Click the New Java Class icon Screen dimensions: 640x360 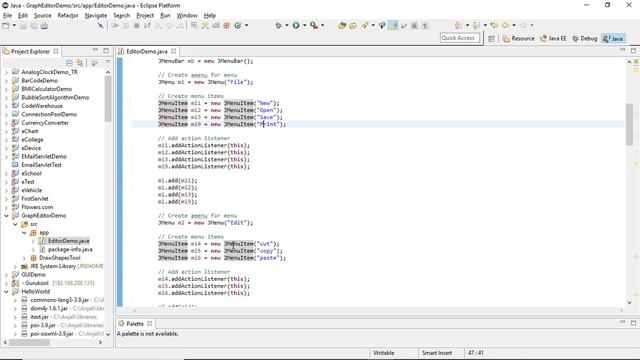[238, 25]
